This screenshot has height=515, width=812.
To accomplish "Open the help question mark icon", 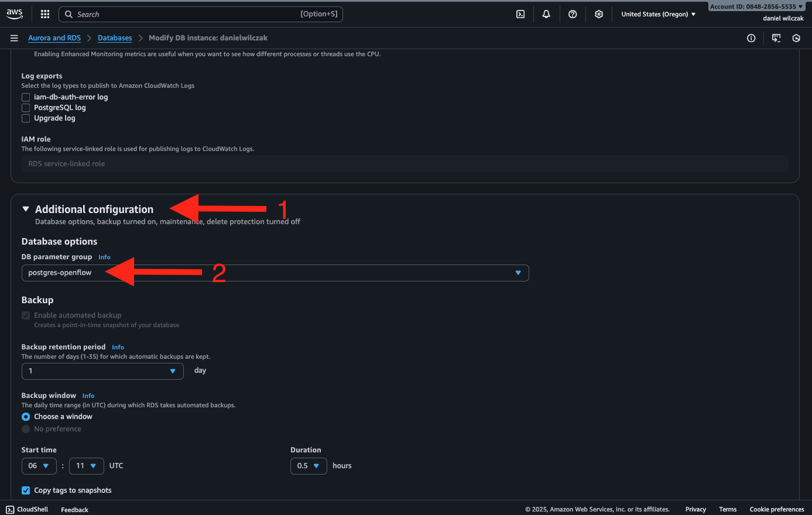I will coord(573,14).
